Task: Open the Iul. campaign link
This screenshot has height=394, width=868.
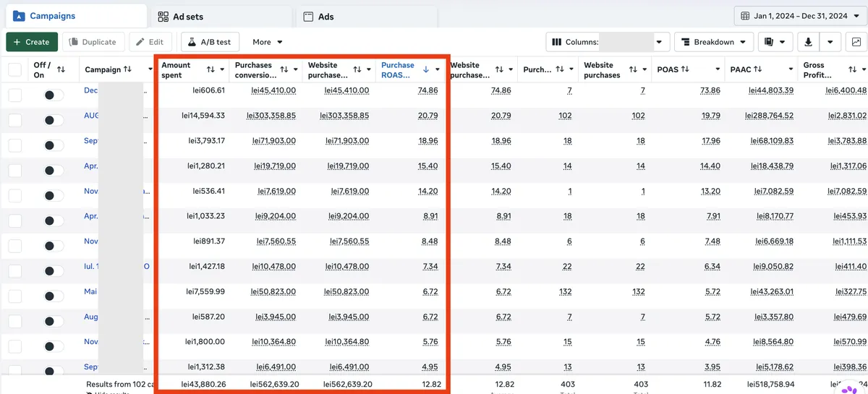Action: [x=91, y=266]
